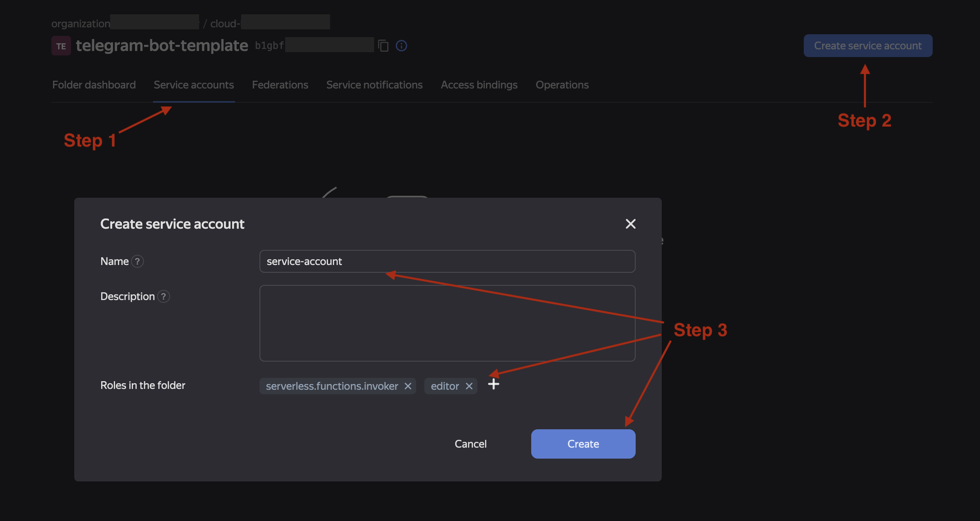Add a role with plus icon
This screenshot has height=521, width=980.
click(x=493, y=384)
